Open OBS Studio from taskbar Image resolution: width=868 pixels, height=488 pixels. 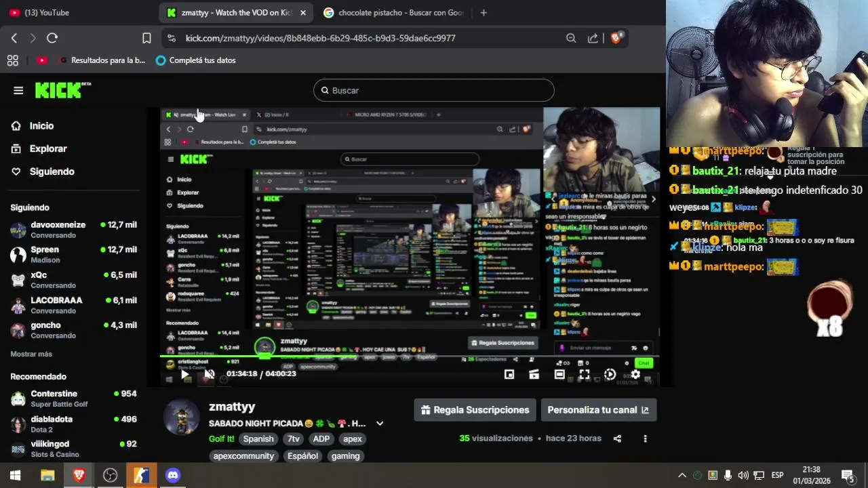coord(110,475)
